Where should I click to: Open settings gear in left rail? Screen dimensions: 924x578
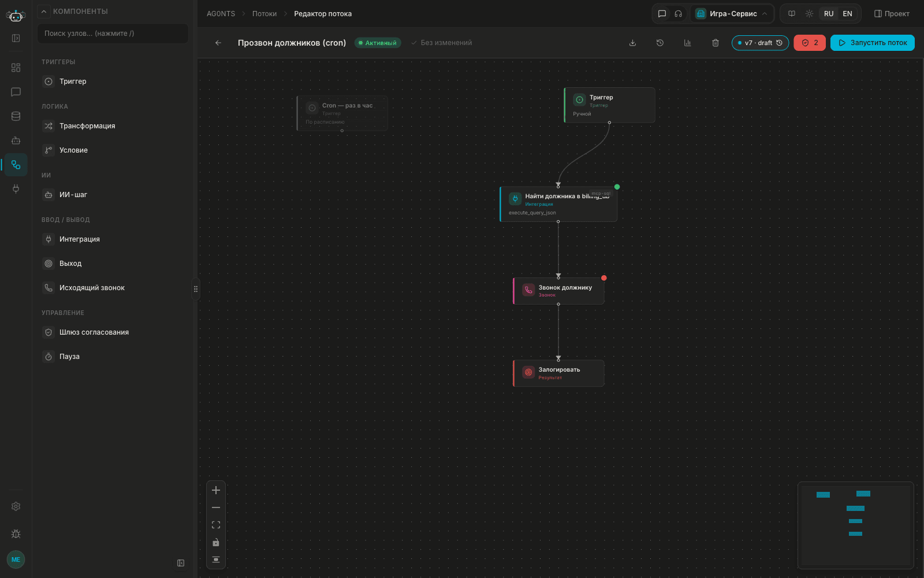(16, 506)
